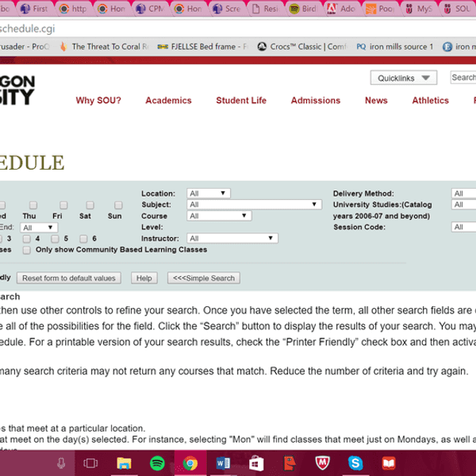
Task: Switch to the Poo browser tab
Action: [x=380, y=9]
